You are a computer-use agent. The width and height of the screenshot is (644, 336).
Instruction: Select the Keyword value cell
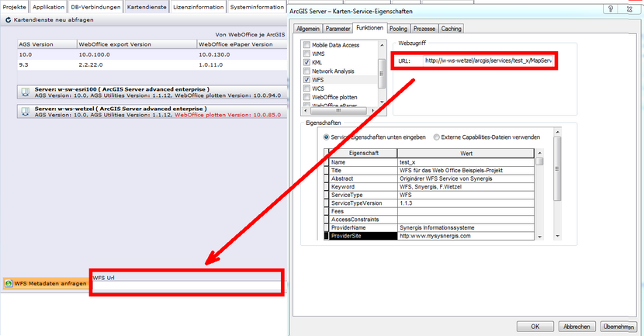click(466, 187)
